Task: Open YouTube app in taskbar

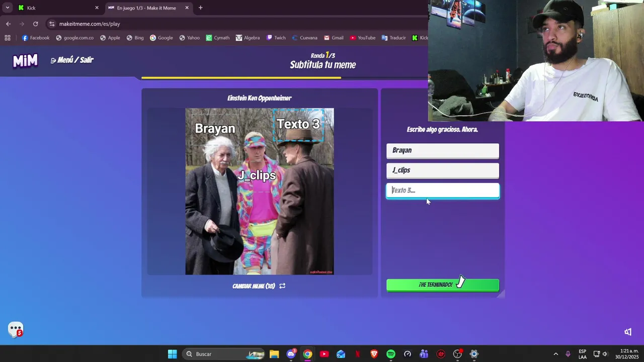Action: (324, 354)
